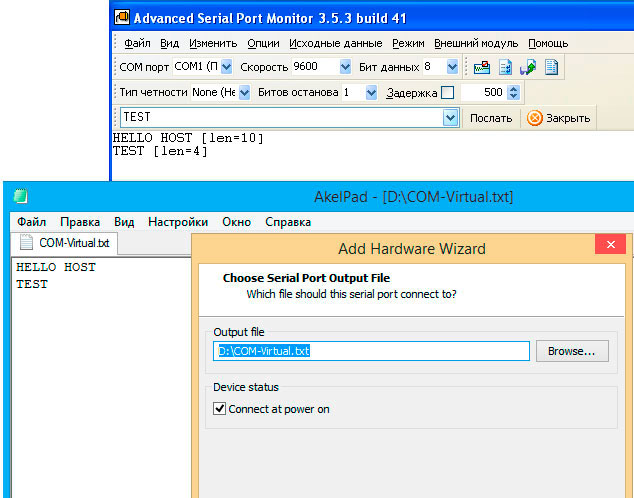Open the COM порт dropdown
634x498 pixels.
tap(227, 67)
